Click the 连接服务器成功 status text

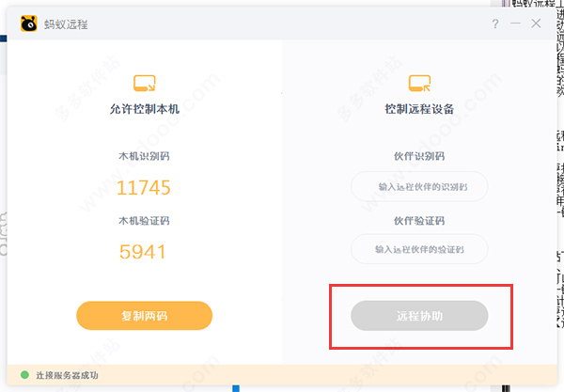pos(67,375)
